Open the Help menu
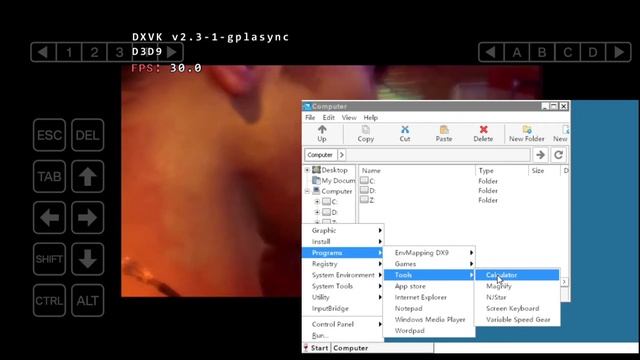Screen dimensions: 640x360 [371, 118]
